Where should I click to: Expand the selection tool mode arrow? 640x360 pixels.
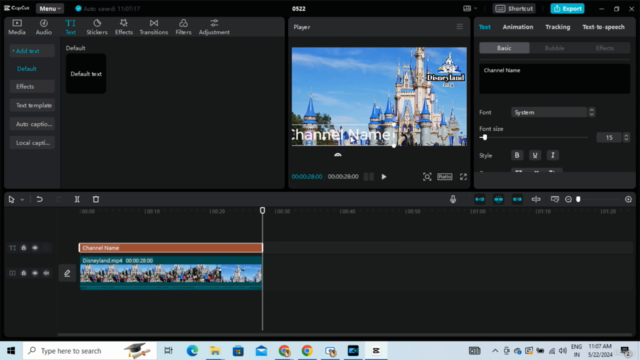(x=22, y=200)
